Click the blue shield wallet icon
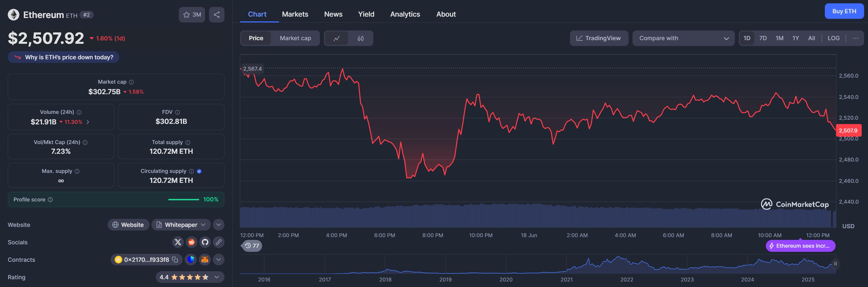The image size is (868, 287). pyautogui.click(x=191, y=260)
